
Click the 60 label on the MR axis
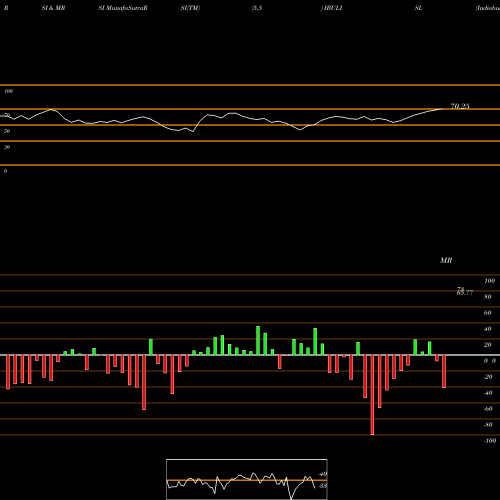coord(488,313)
